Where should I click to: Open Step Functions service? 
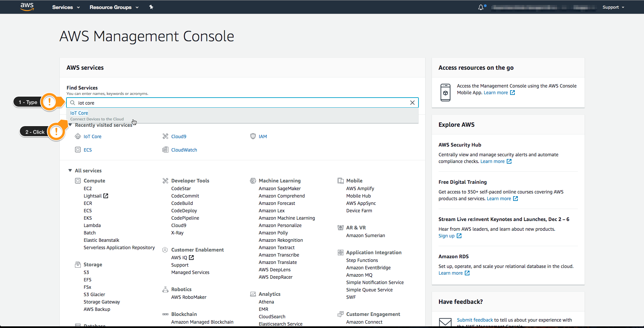(362, 260)
